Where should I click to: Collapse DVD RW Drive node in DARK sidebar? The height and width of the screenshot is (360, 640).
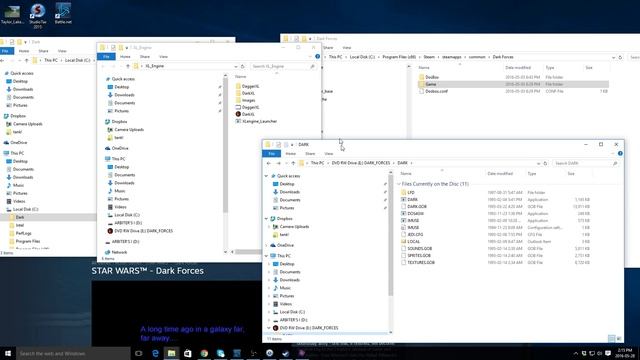click(269, 328)
